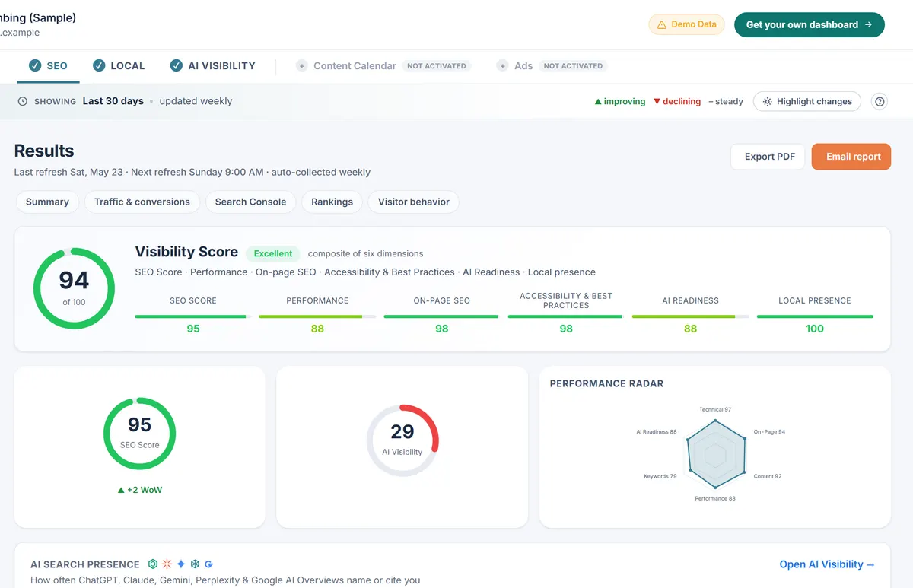This screenshot has height=588, width=913.
Task: Click the Last 30 days label
Action: pos(113,101)
